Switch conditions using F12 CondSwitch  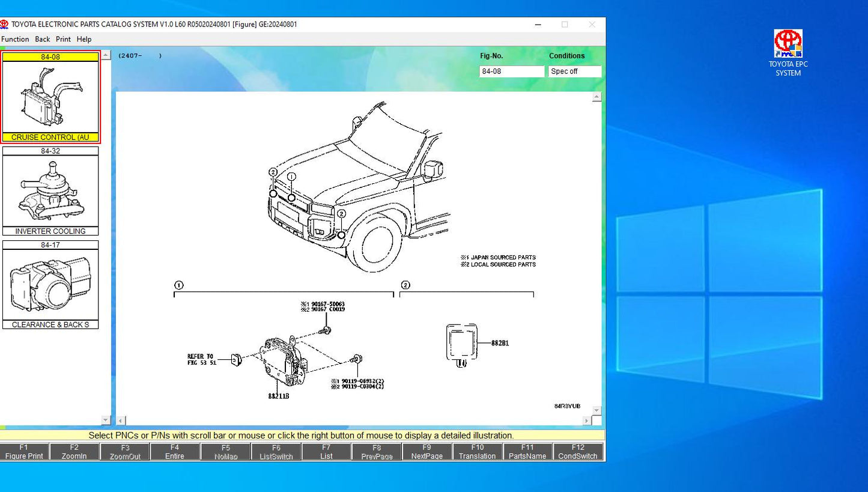click(578, 451)
